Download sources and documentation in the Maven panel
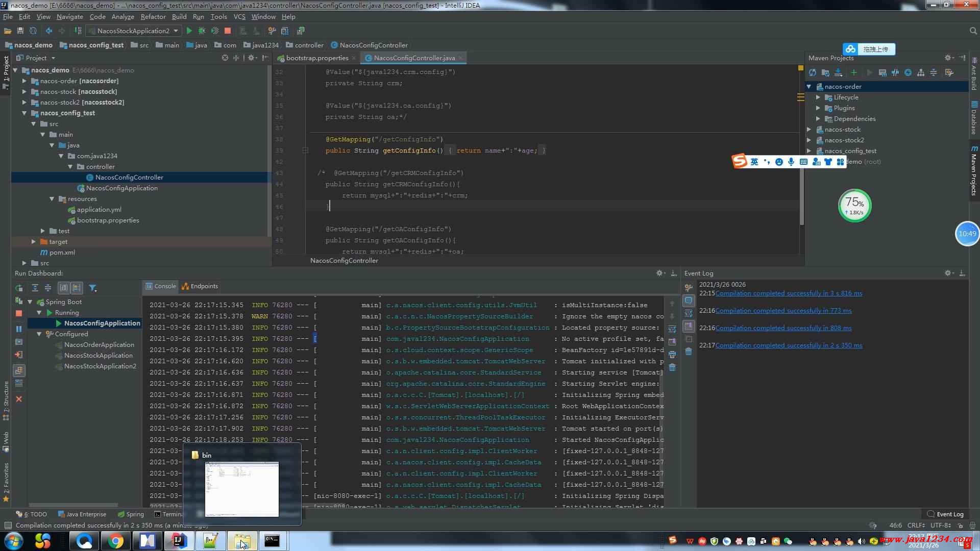 point(838,72)
